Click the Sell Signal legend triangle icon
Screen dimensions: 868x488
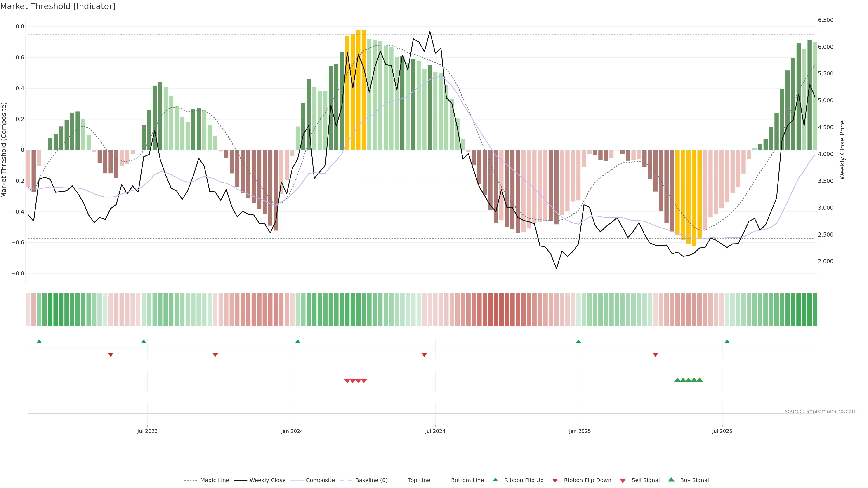coord(622,480)
